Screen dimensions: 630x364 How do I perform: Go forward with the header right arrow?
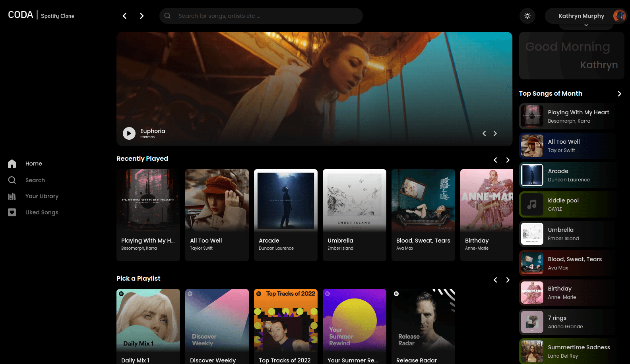pos(142,16)
